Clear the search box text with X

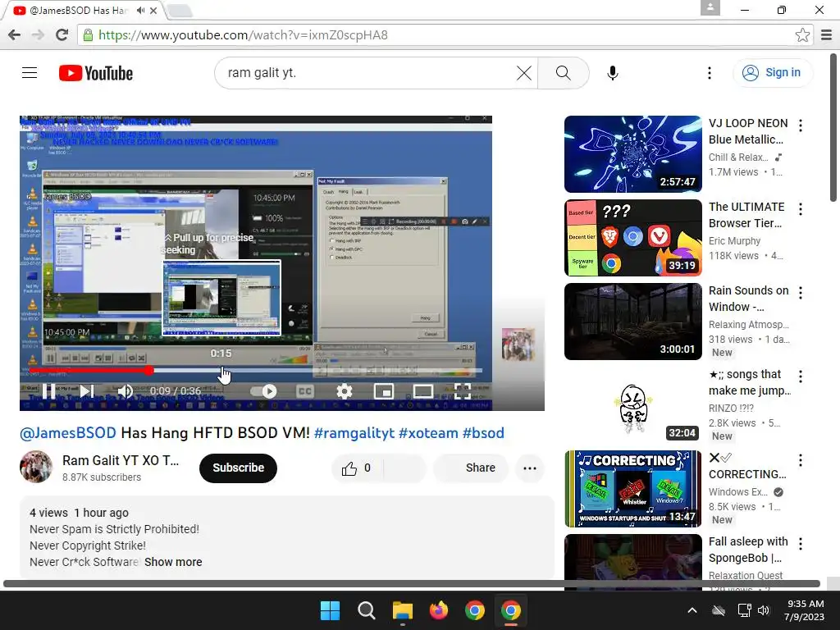(524, 73)
